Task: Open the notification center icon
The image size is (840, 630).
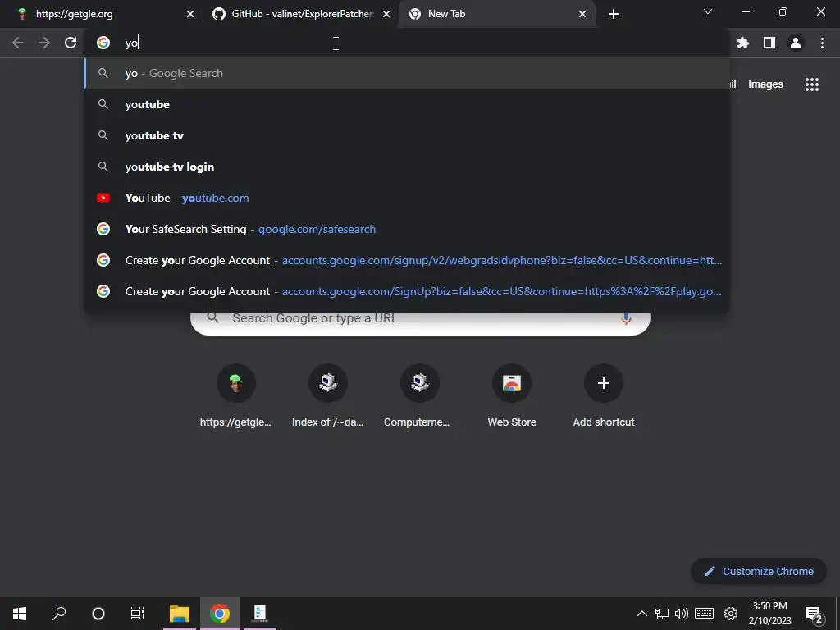Action: 815,614
